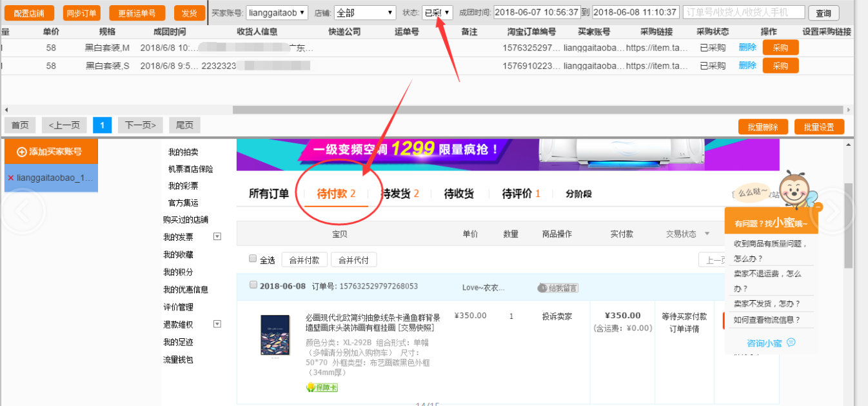Click the 批量删除 button
This screenshot has width=868, height=406.
pos(763,127)
